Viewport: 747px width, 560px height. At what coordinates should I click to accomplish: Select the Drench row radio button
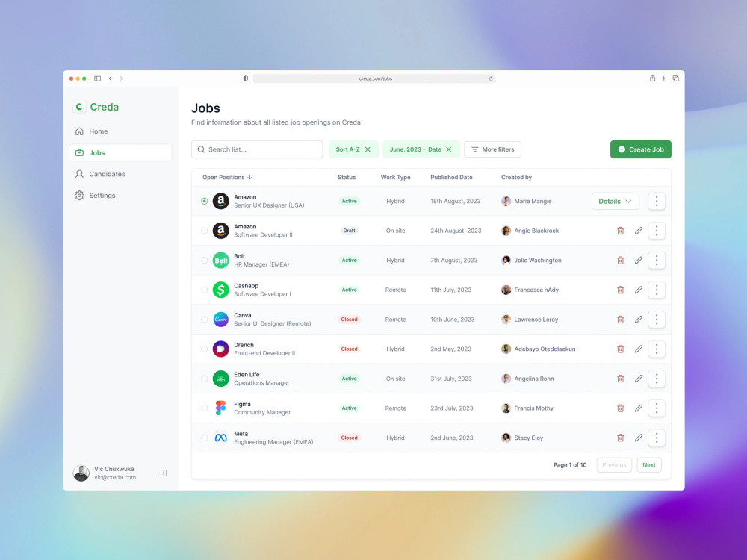pos(205,349)
